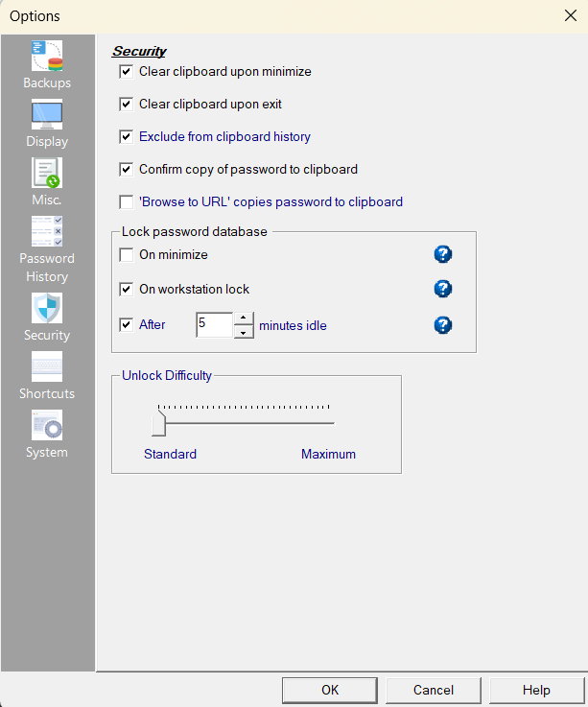
Task: Click the Unlock Difficulty slider thumb
Action: [x=158, y=423]
